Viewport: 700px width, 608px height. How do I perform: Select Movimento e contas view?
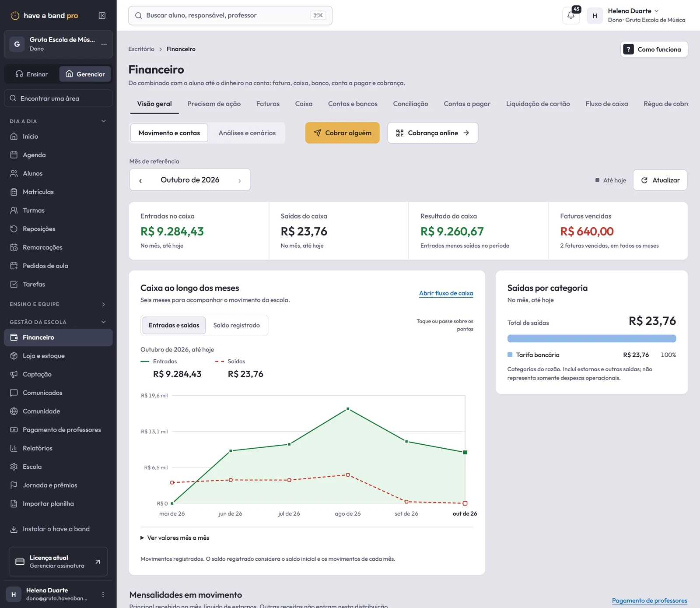click(169, 133)
